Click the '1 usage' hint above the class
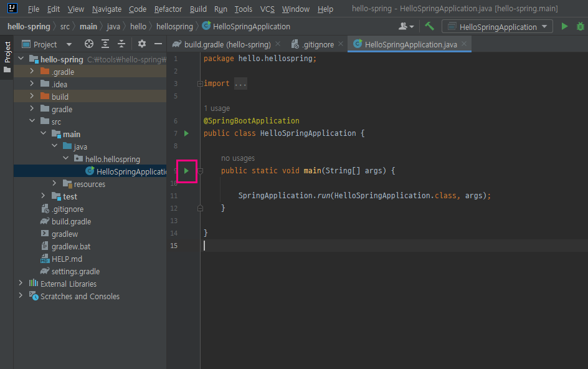Screen dimensions: 588x369 217,108
